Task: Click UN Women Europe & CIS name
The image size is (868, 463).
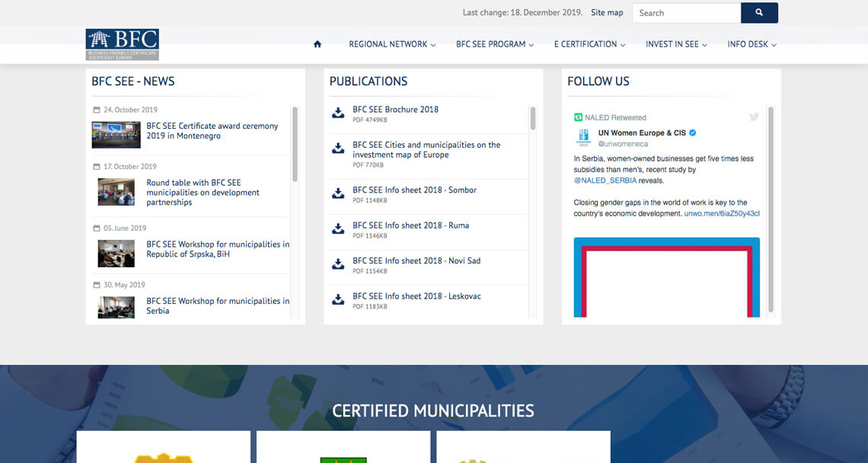Action: tap(642, 133)
